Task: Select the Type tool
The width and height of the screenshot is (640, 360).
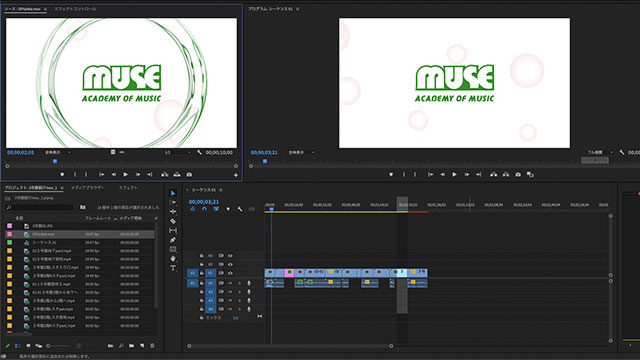Action: 173,268
